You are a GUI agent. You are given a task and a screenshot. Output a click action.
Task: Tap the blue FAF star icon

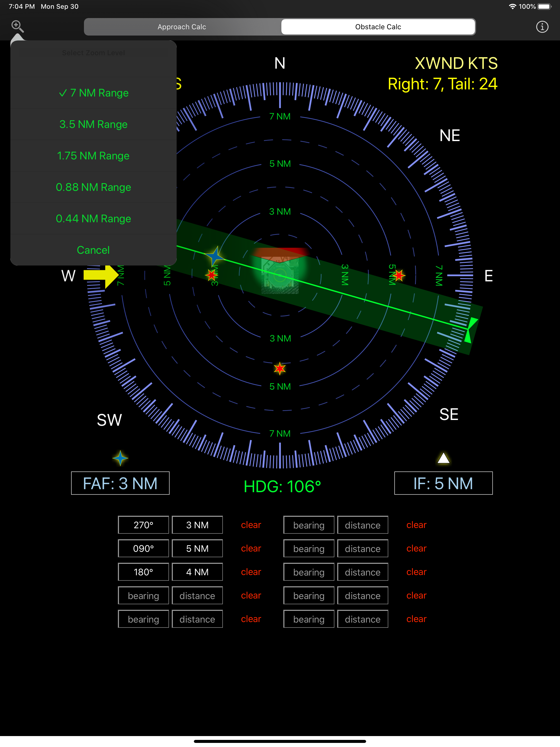(120, 458)
